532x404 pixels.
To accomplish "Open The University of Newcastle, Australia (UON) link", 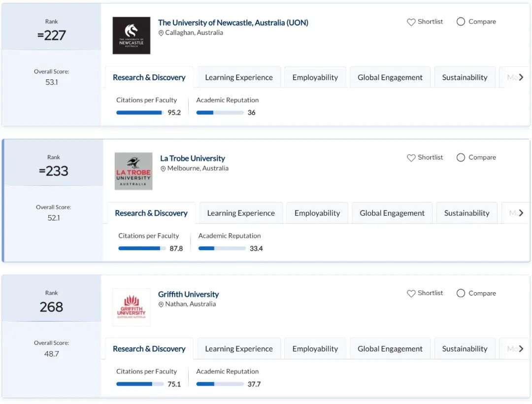I will coord(233,23).
